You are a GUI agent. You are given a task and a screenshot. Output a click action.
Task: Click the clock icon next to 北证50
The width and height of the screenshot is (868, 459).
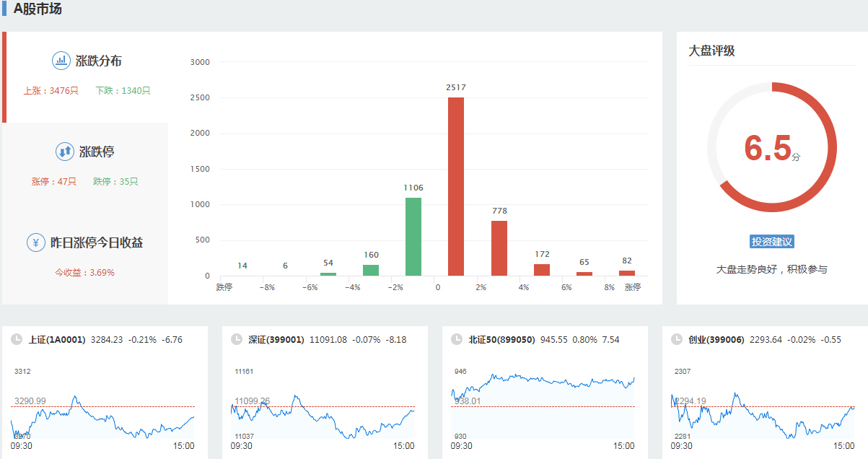(x=456, y=339)
